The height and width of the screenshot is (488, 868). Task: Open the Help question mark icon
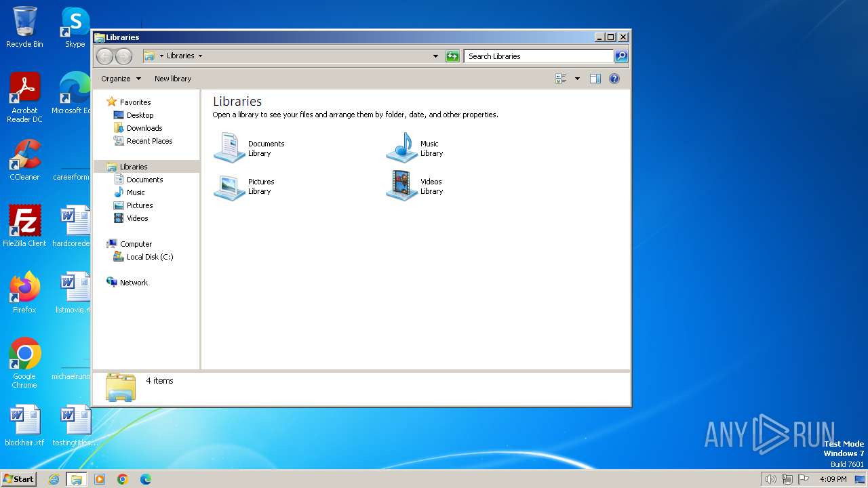(614, 79)
